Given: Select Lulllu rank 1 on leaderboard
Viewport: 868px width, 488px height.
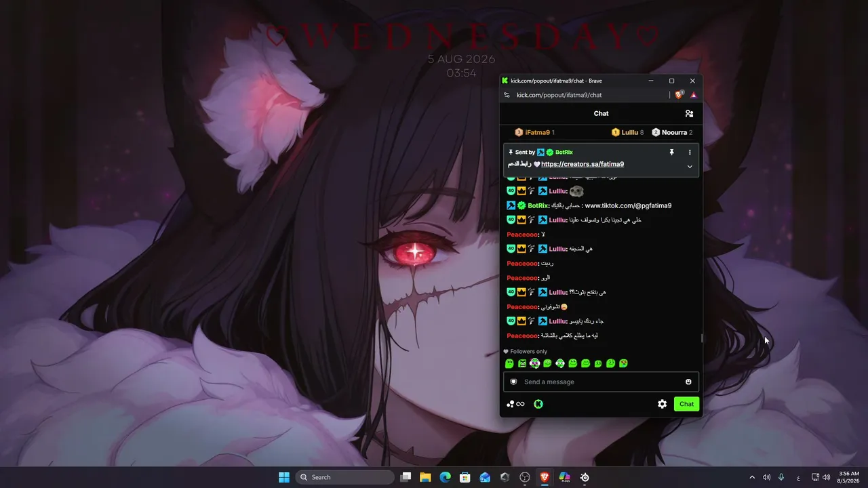Looking at the screenshot, I should (628, 132).
